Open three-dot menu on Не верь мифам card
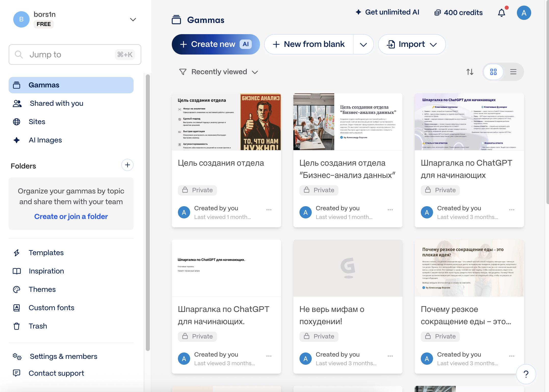549x392 pixels. tap(390, 356)
